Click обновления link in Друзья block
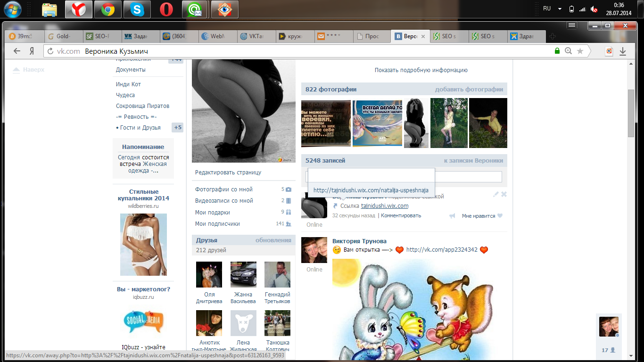Viewport: 644px width, 362px height. [273, 240]
